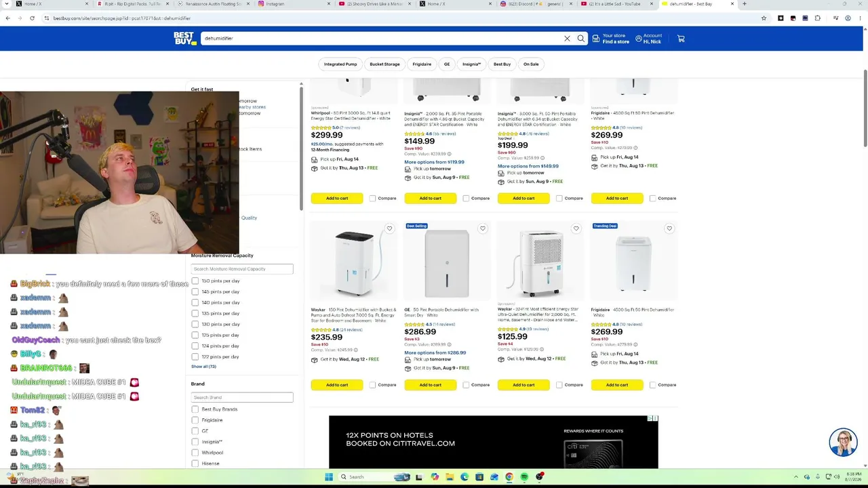Open Microsoft Edge from the taskbar
This screenshot has height=488, width=868.
click(465, 477)
